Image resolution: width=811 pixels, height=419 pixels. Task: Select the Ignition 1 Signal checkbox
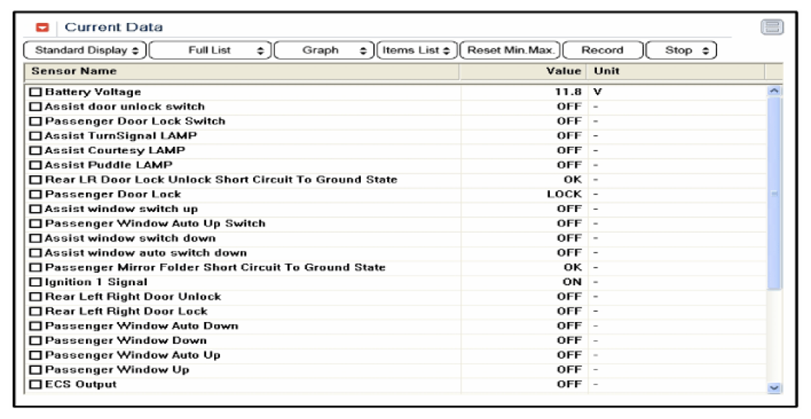36,282
